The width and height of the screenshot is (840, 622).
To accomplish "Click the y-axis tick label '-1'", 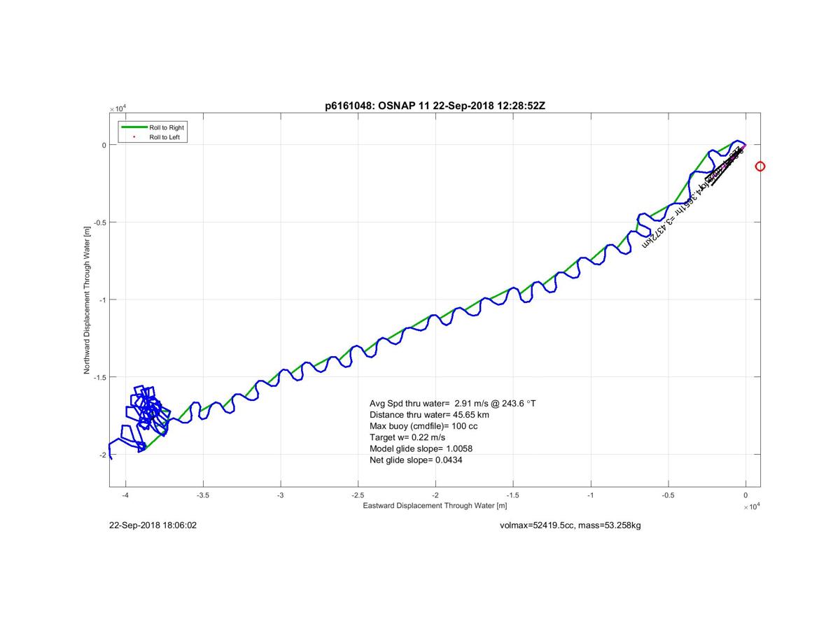I will (102, 299).
